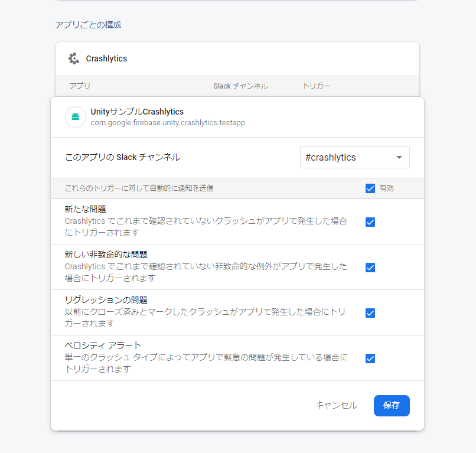Click the 新たな問題 trigger title
The height and width of the screenshot is (453, 476).
[x=85, y=209]
